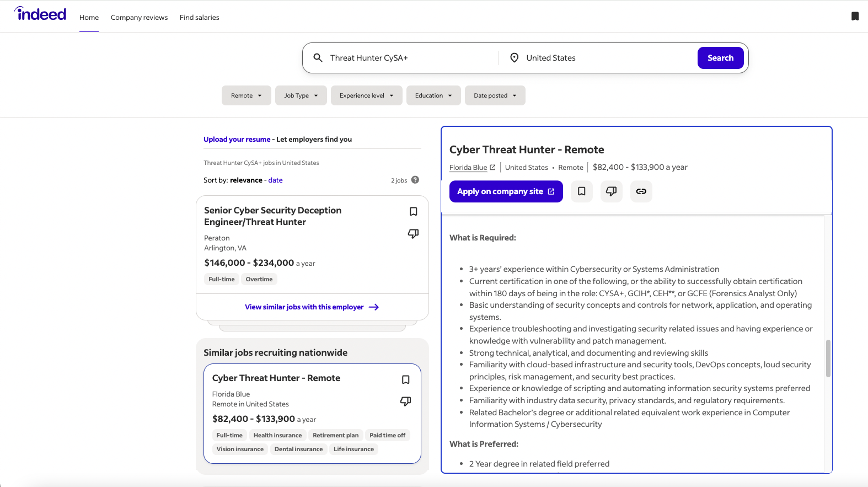
Task: Dislike the Florida Blue job card
Action: pyautogui.click(x=405, y=402)
